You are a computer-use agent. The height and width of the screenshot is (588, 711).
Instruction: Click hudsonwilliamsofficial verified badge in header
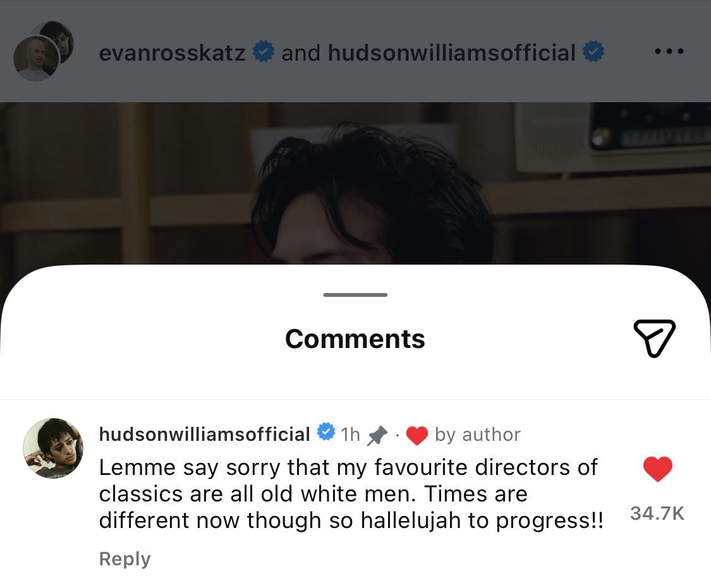point(593,51)
